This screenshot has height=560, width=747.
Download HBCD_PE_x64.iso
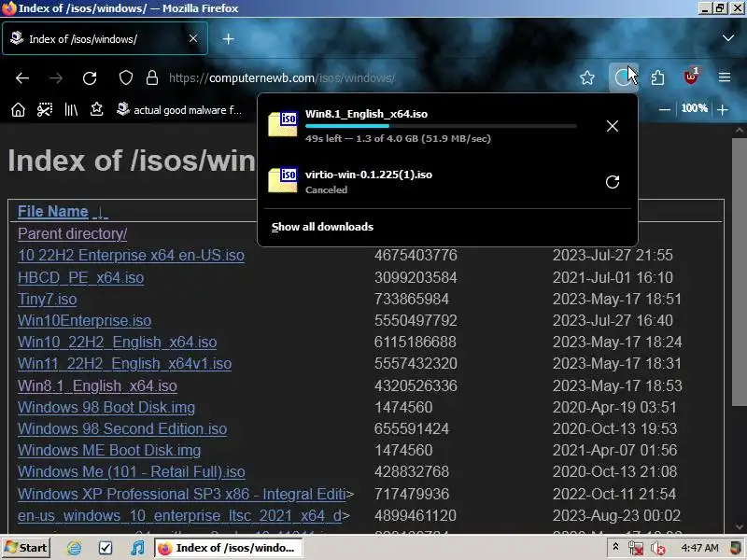coord(81,277)
